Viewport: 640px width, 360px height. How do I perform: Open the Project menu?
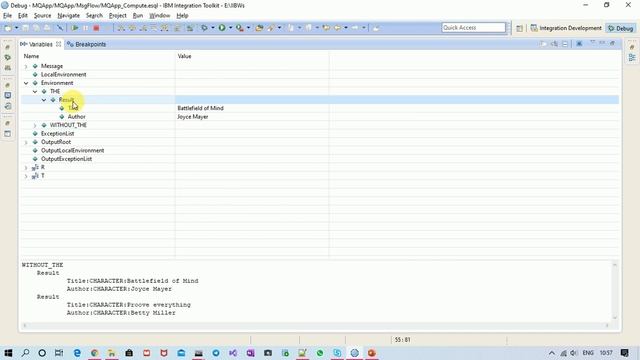[118, 16]
